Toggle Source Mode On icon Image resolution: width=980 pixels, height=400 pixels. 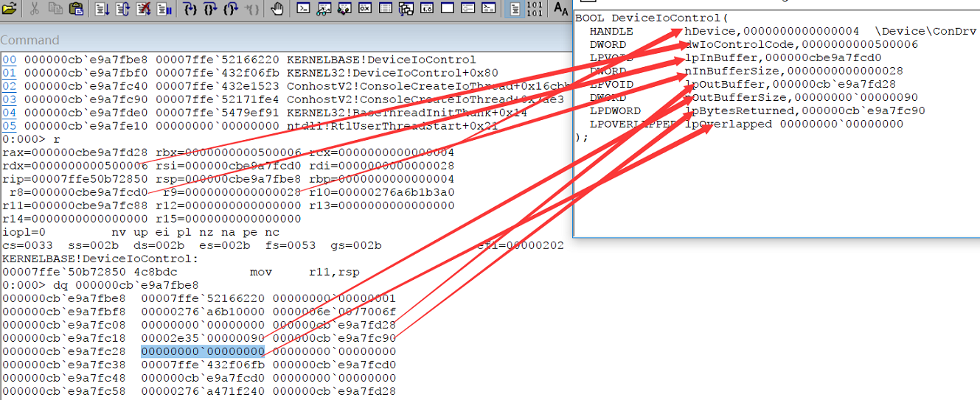pyautogui.click(x=515, y=9)
